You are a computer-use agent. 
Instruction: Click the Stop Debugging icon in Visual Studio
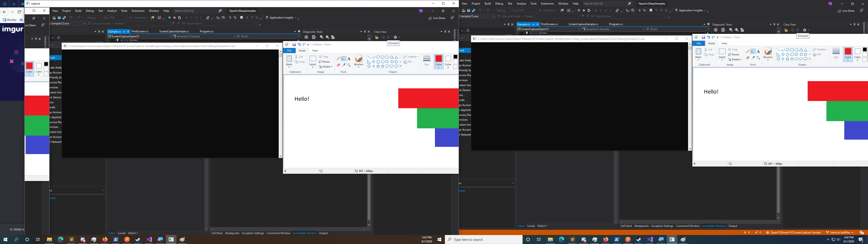click(175, 18)
